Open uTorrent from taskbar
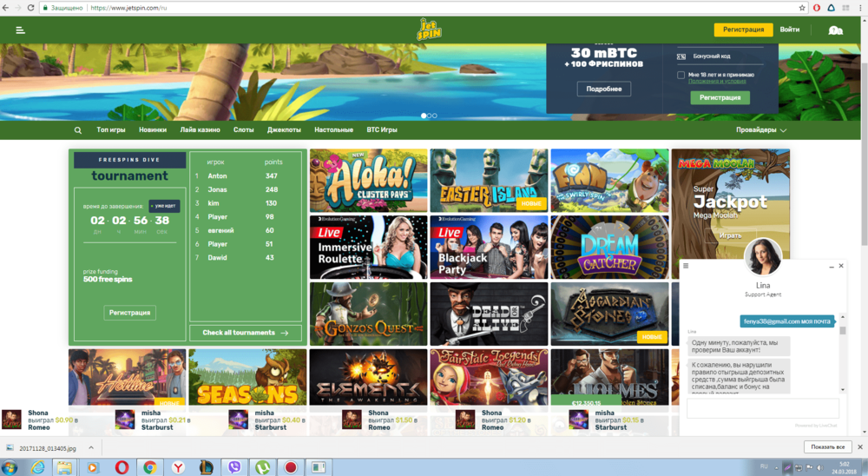 coord(262,467)
